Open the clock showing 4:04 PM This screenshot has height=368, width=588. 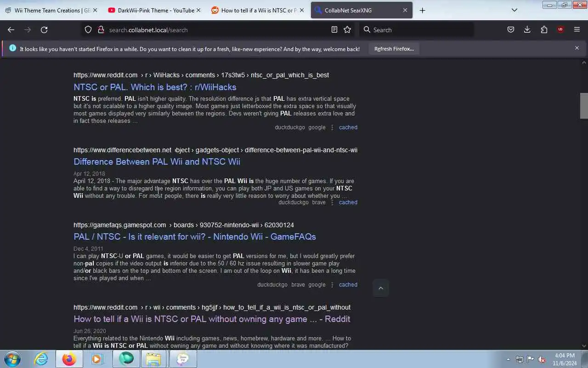point(565,359)
